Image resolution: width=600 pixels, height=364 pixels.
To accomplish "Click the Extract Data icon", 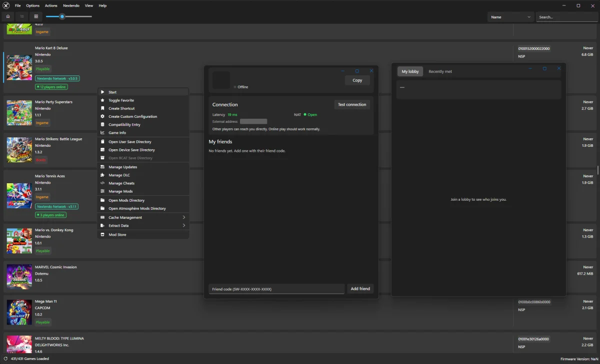I will 102,226.
